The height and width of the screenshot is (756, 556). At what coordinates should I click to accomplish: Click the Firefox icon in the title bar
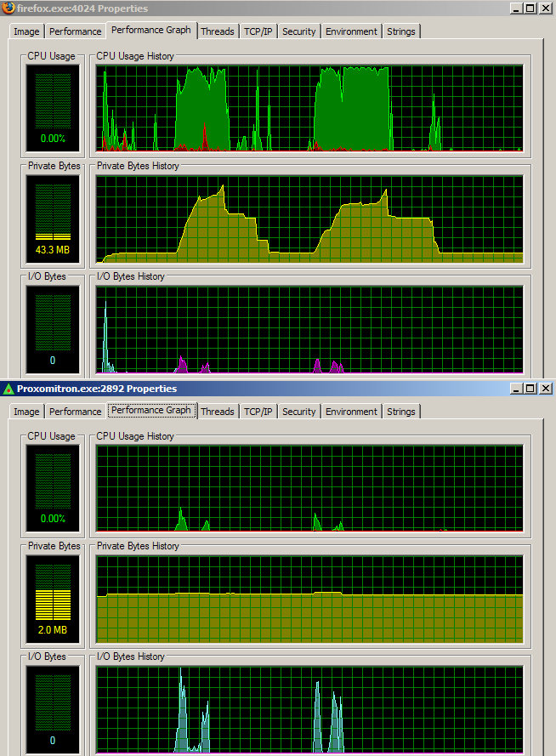click(x=9, y=9)
